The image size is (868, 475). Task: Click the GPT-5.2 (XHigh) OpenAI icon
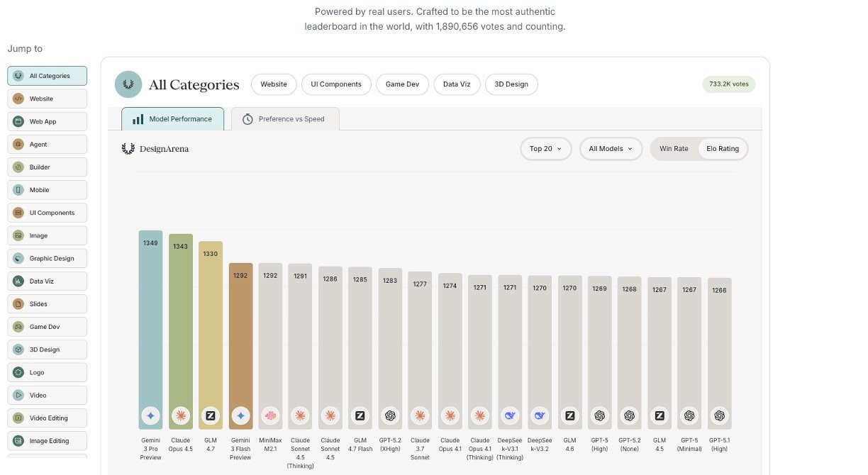(x=390, y=416)
